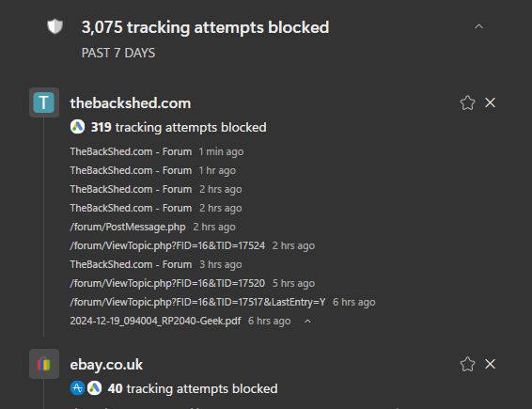Click Google Ads tracker icon under ebay.co.uk
The width and height of the screenshot is (532, 409).
click(x=94, y=388)
